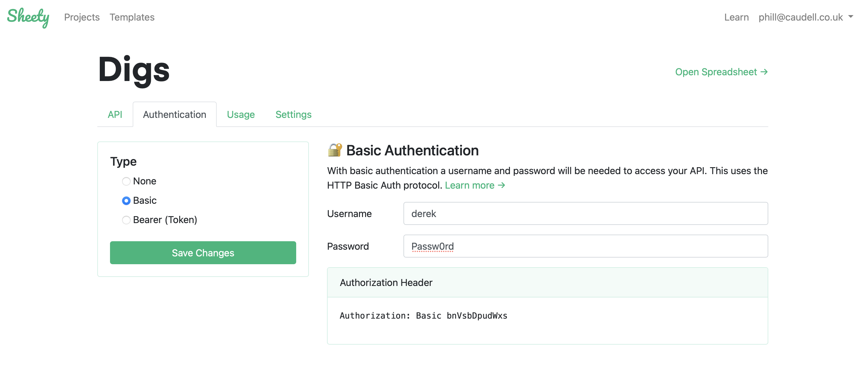Go to the Settings tab
The height and width of the screenshot is (370, 868).
click(x=293, y=115)
